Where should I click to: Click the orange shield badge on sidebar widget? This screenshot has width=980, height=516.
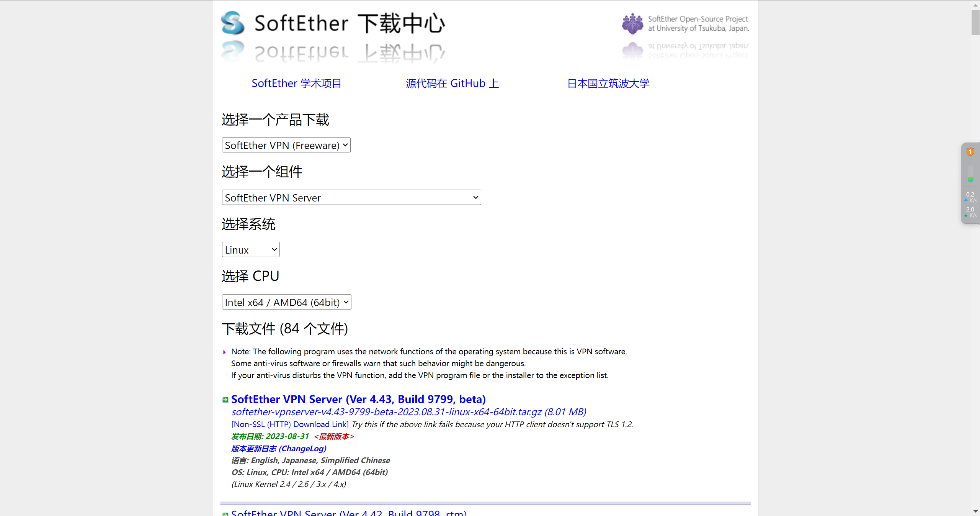[970, 152]
